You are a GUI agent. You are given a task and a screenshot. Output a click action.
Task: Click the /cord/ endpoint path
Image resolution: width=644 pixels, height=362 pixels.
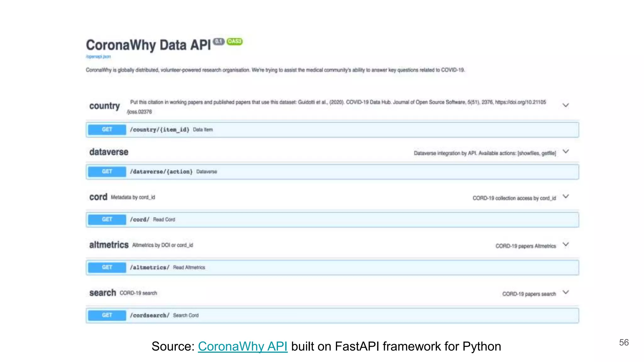[140, 220]
